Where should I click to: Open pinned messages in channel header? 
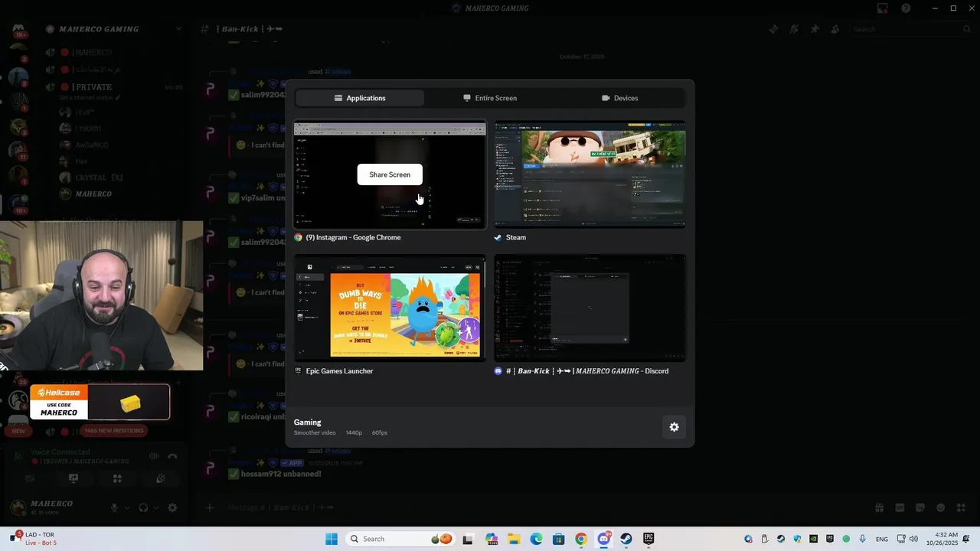point(815,29)
